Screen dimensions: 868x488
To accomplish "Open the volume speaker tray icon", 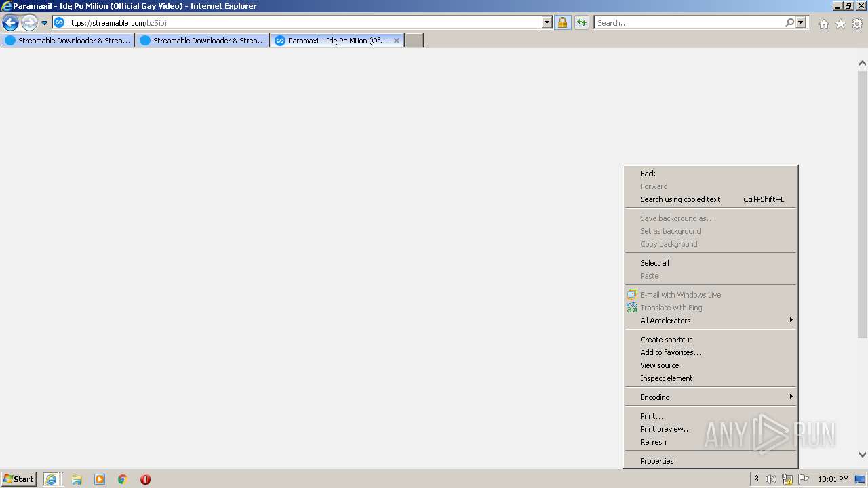I will (771, 479).
